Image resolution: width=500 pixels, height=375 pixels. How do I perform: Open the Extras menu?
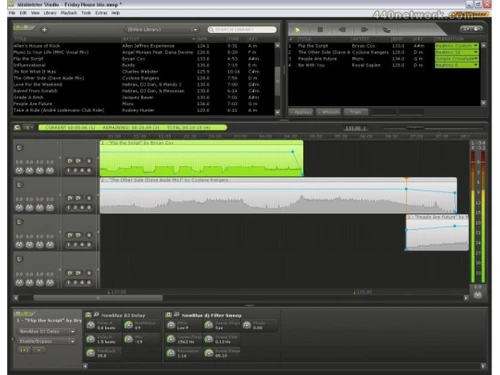click(101, 13)
